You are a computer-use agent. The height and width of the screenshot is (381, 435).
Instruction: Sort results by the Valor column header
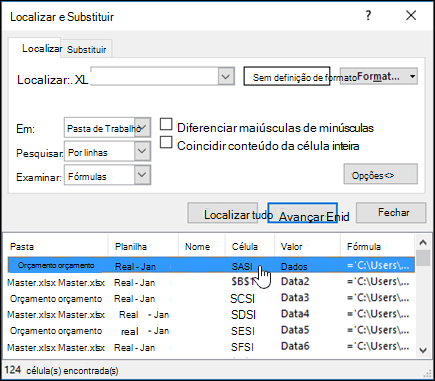pos(307,246)
